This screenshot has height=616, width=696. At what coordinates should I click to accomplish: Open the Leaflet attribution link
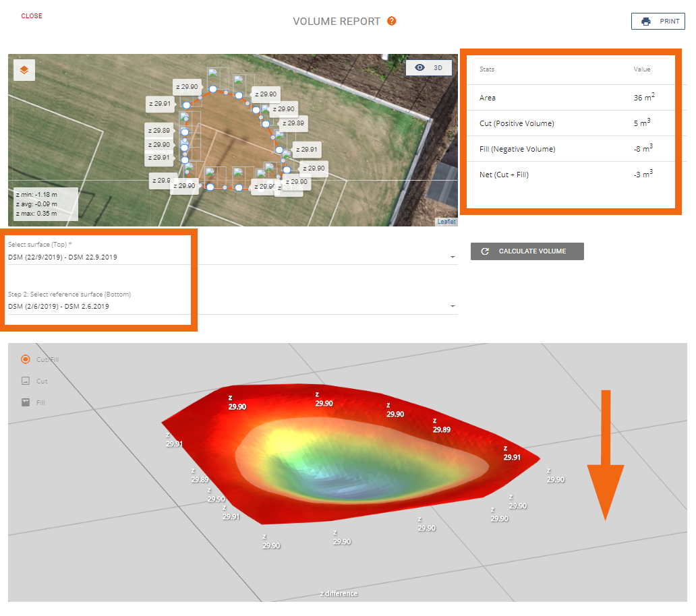[x=446, y=222]
